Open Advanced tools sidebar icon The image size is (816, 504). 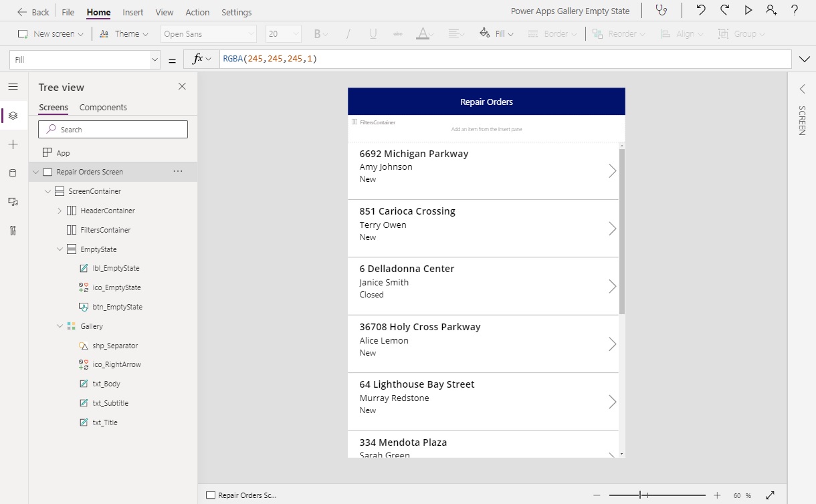click(x=13, y=231)
